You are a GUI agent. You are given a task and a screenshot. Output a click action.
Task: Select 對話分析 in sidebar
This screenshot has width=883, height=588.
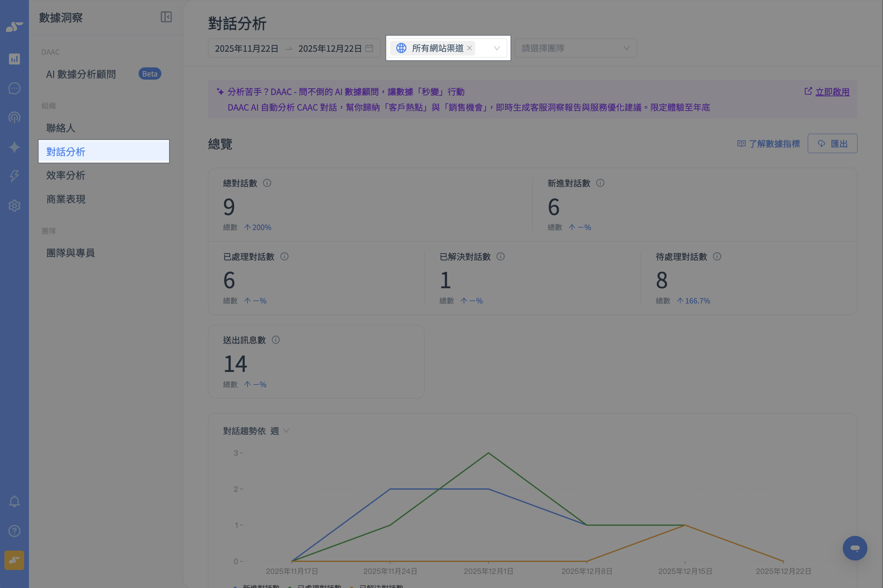[x=104, y=151]
